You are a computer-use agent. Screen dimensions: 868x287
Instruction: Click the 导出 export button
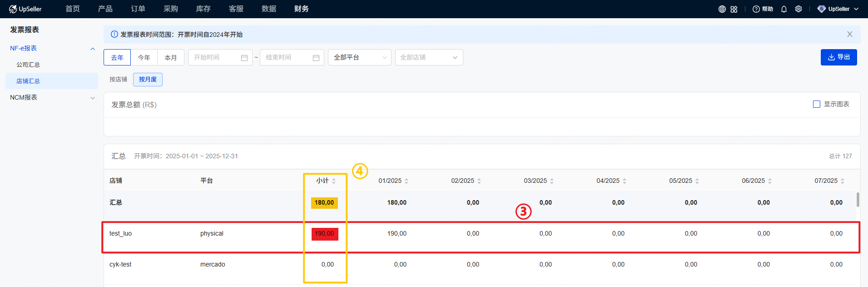click(x=838, y=57)
